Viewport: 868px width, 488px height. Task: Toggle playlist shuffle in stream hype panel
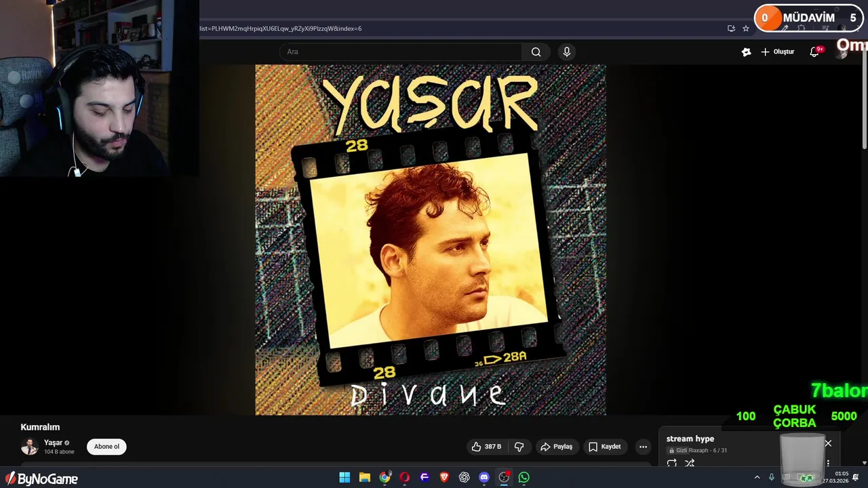tap(690, 464)
